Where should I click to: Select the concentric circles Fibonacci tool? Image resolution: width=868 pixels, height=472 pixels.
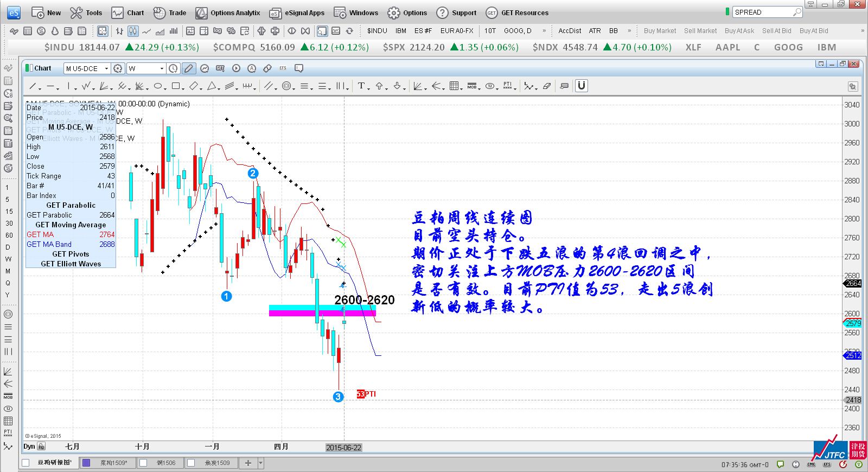pyautogui.click(x=286, y=86)
